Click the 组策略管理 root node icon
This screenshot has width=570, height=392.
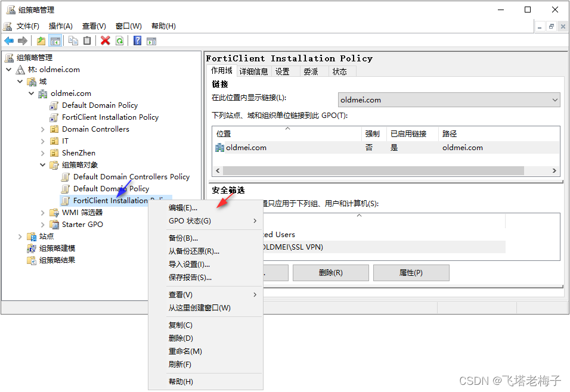[9, 57]
